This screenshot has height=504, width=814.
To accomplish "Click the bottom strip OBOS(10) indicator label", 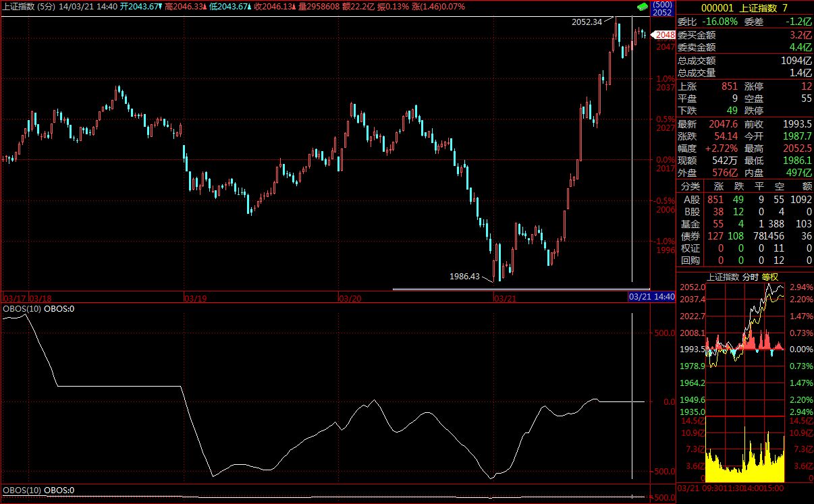I will [x=22, y=491].
